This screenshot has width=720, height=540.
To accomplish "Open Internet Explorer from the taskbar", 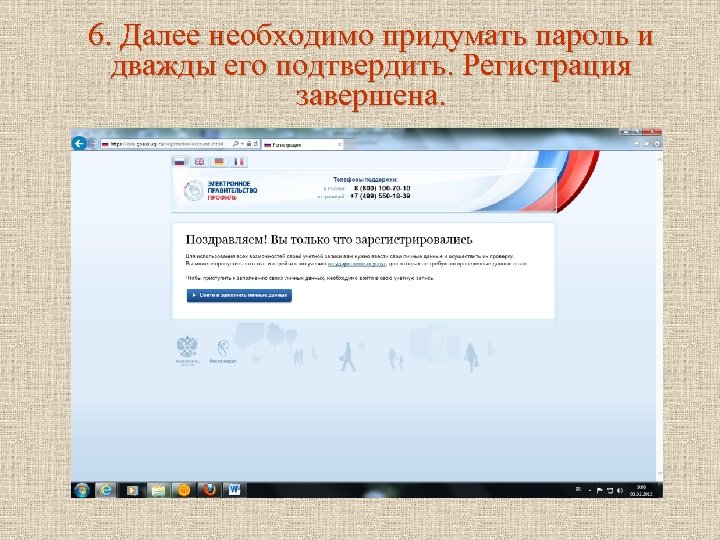I will [x=106, y=490].
